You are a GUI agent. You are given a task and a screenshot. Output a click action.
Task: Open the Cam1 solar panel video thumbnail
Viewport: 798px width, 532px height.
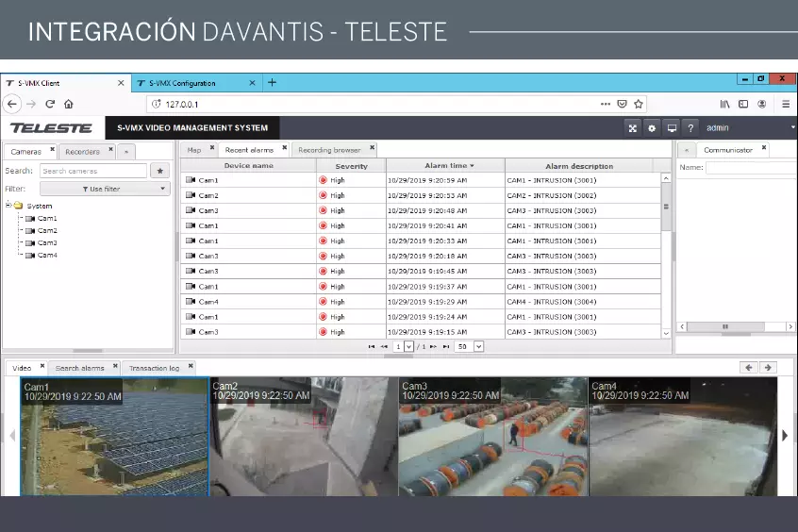(x=114, y=437)
